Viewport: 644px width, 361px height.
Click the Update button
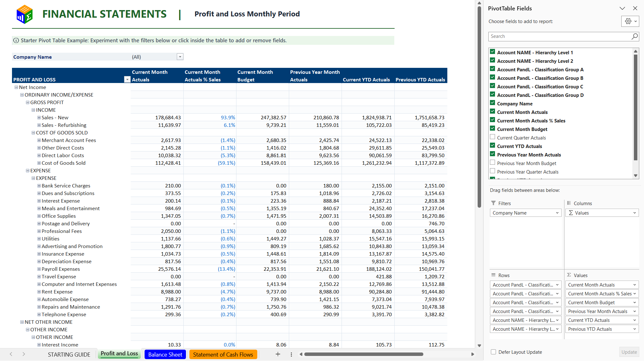pos(629,352)
